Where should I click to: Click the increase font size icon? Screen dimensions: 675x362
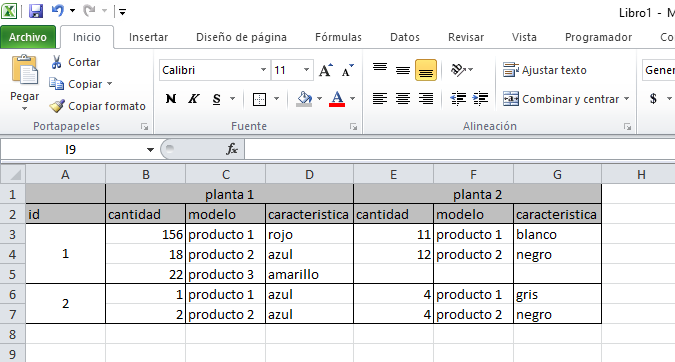[x=326, y=70]
